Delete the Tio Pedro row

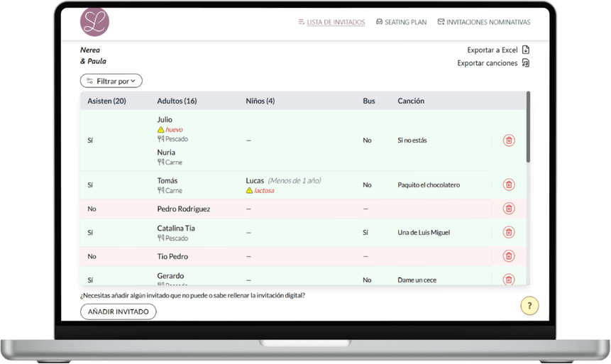(x=509, y=256)
